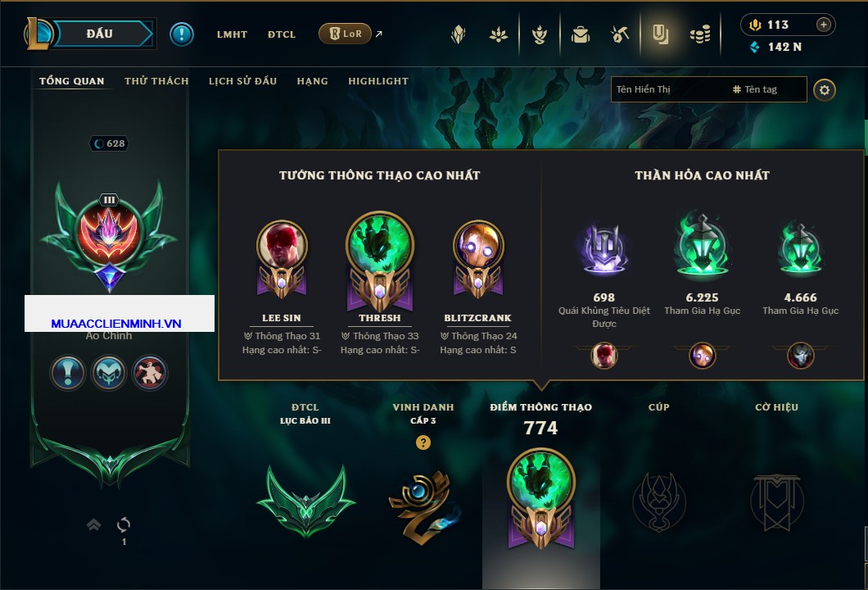
Task: Open the Crafting hammer icon
Action: coord(619,34)
